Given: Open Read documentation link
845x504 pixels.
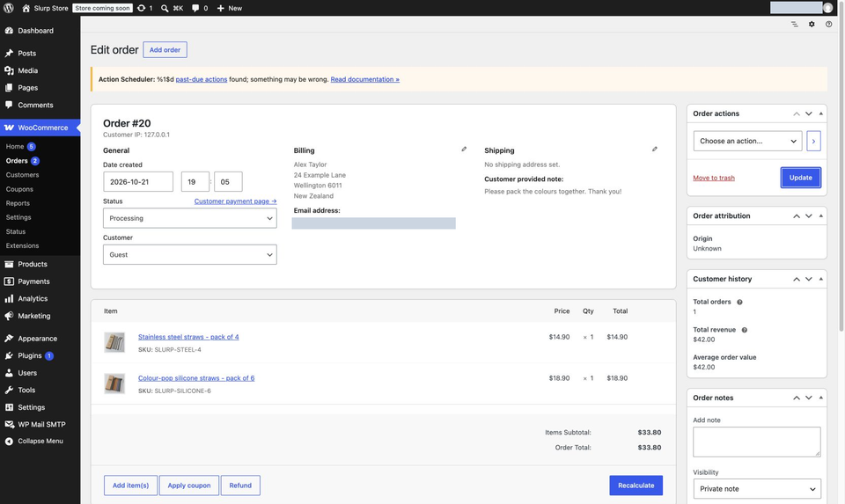Looking at the screenshot, I should click(364, 79).
